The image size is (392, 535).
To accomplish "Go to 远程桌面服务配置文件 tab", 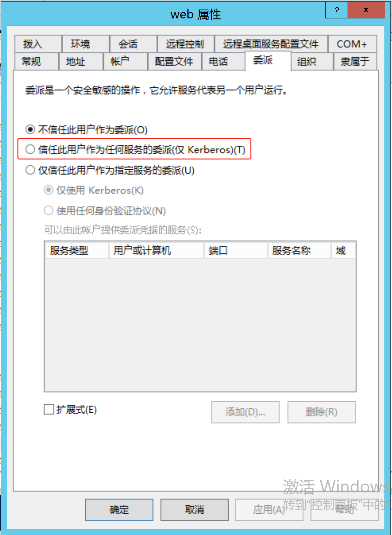I will 271,44.
